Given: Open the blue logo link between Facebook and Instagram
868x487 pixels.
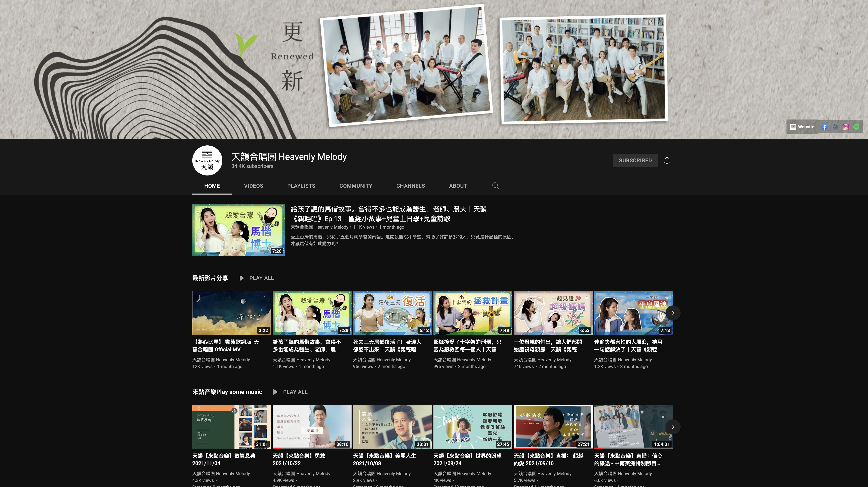Looking at the screenshot, I should point(835,127).
